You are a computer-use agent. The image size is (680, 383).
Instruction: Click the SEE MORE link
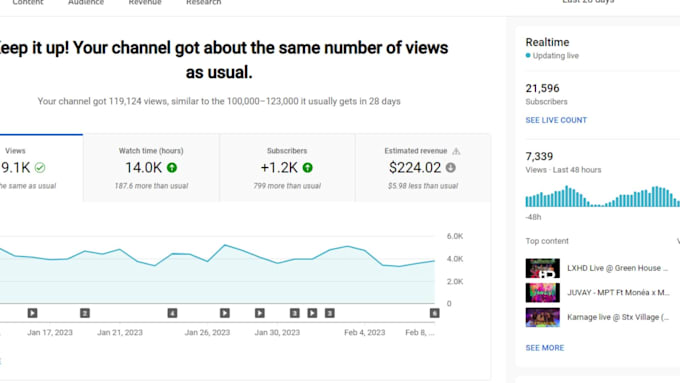pos(545,348)
